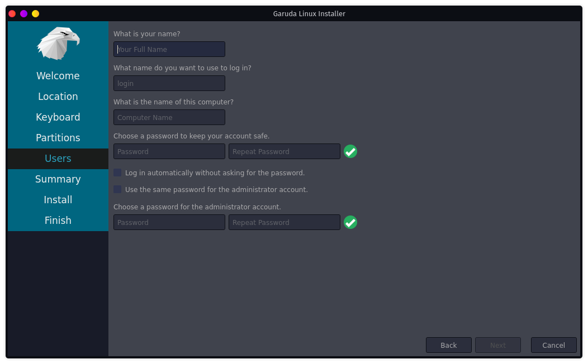Click the Garuda eagle logo
The height and width of the screenshot is (364, 588).
click(x=58, y=44)
